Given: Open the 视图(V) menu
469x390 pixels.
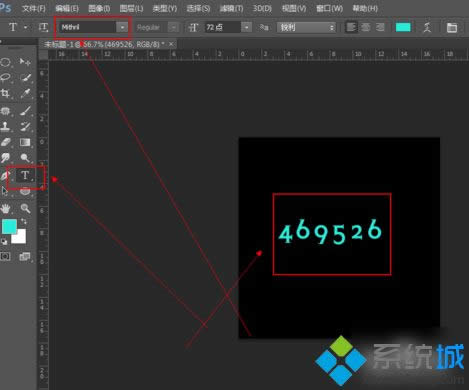Looking at the screenshot, I should pyautogui.click(x=294, y=8).
